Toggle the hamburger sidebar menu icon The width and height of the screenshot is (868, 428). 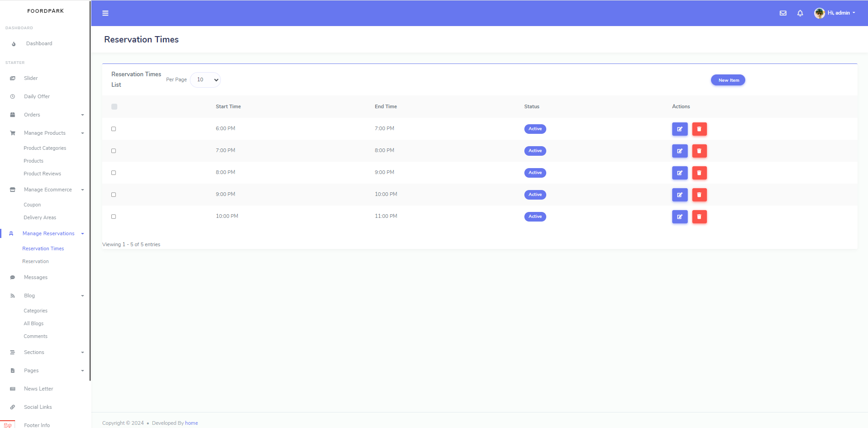click(105, 13)
